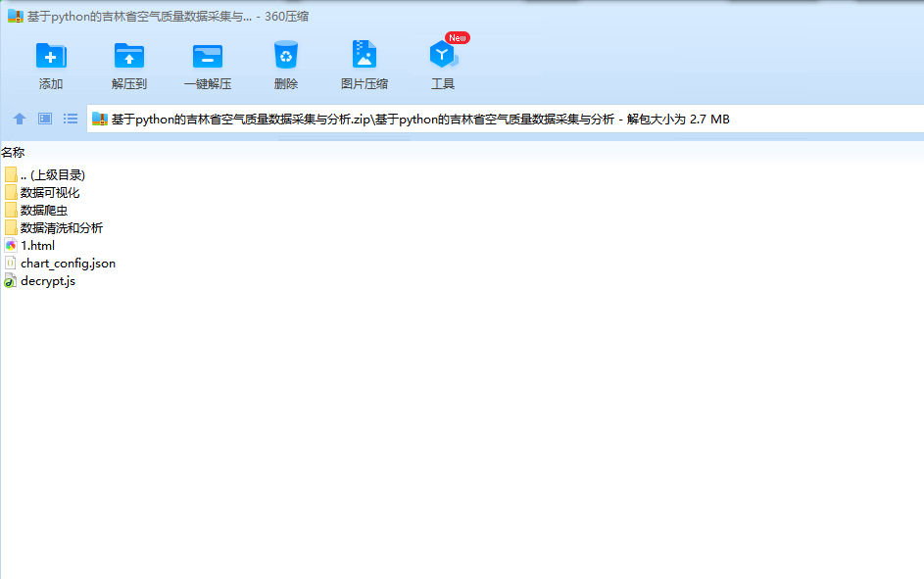Viewport: 924px width, 579px height.
Task: Click the chart_config.json file icon
Action: 11,264
